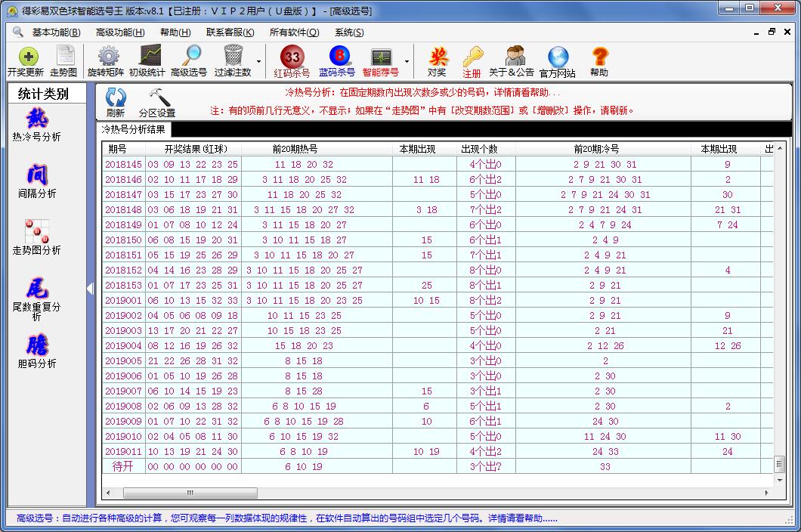Image resolution: width=801 pixels, height=532 pixels.
Task: Select 间隔分析 in the statistics sidebar
Action: [36, 181]
